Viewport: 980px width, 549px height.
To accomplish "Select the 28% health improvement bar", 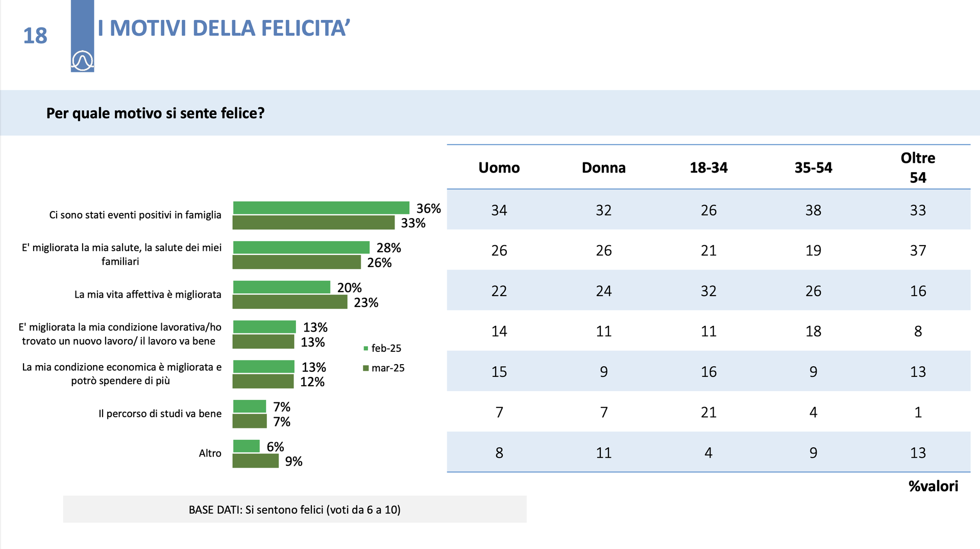I will (301, 248).
